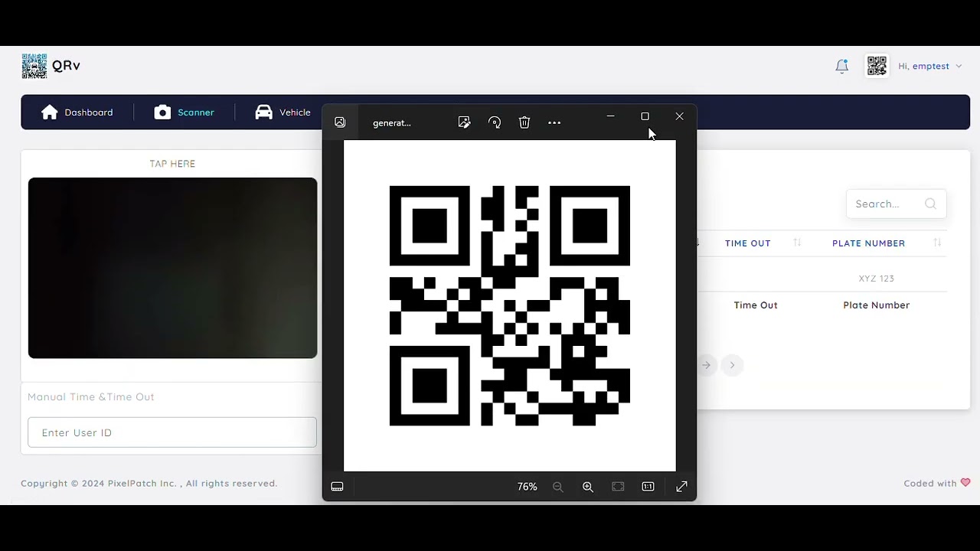Click the QRv logo in the header
980x551 pixels.
[x=51, y=66]
